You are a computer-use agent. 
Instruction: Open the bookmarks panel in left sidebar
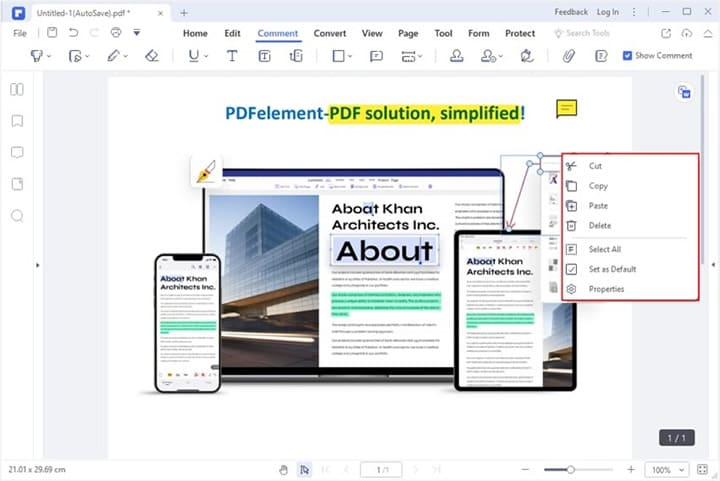17,121
